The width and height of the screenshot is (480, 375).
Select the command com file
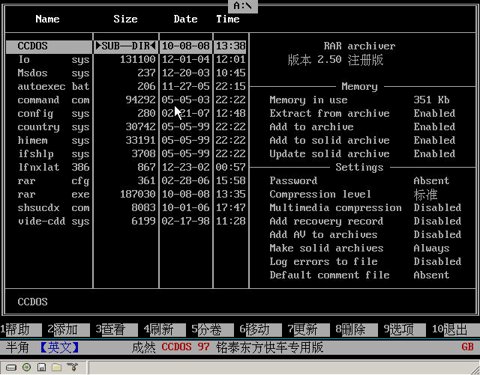[126, 100]
